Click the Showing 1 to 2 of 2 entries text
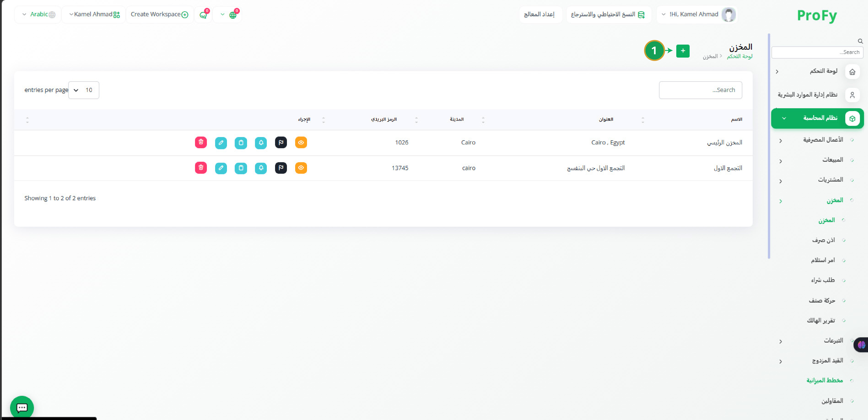Viewport: 868px width, 420px height. pyautogui.click(x=60, y=198)
